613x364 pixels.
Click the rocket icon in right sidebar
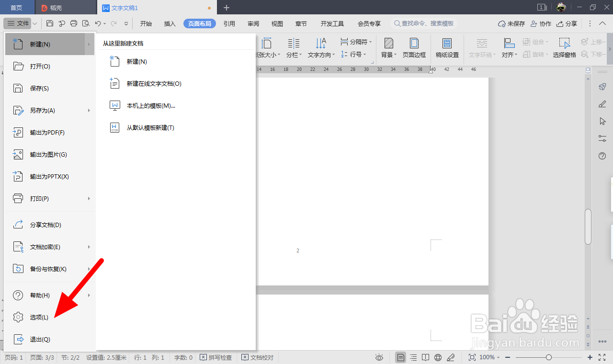click(602, 87)
